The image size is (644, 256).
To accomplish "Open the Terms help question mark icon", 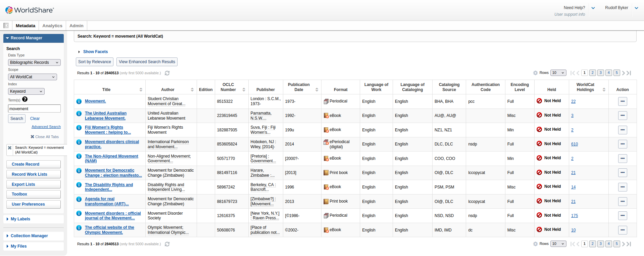I will 25,99.
